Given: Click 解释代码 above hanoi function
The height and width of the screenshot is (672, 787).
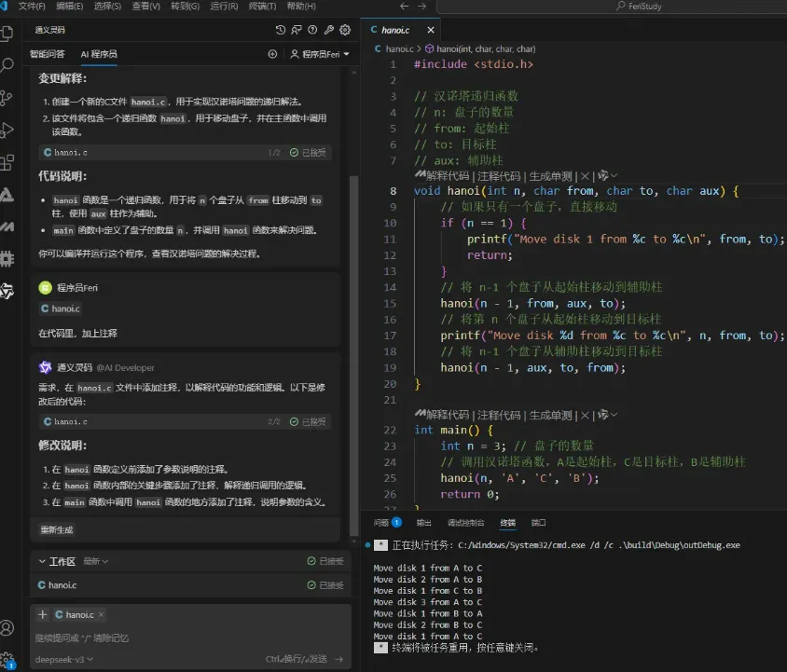Looking at the screenshot, I should (448, 176).
